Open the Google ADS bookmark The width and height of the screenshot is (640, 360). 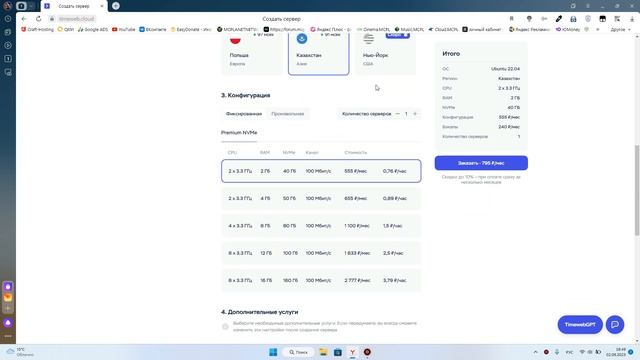(x=93, y=29)
